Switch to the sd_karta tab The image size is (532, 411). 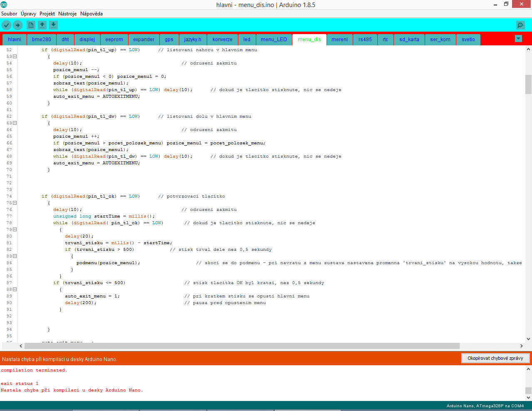pyautogui.click(x=409, y=40)
